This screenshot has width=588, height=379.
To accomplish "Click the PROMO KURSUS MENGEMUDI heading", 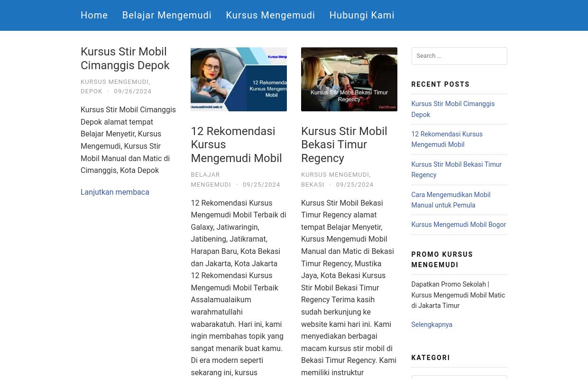I will click(442, 260).
